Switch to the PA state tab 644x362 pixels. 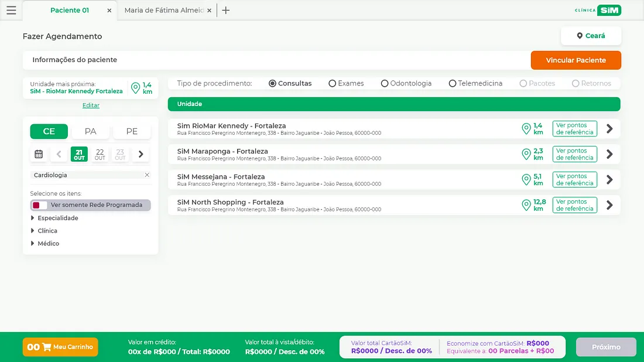click(x=90, y=131)
